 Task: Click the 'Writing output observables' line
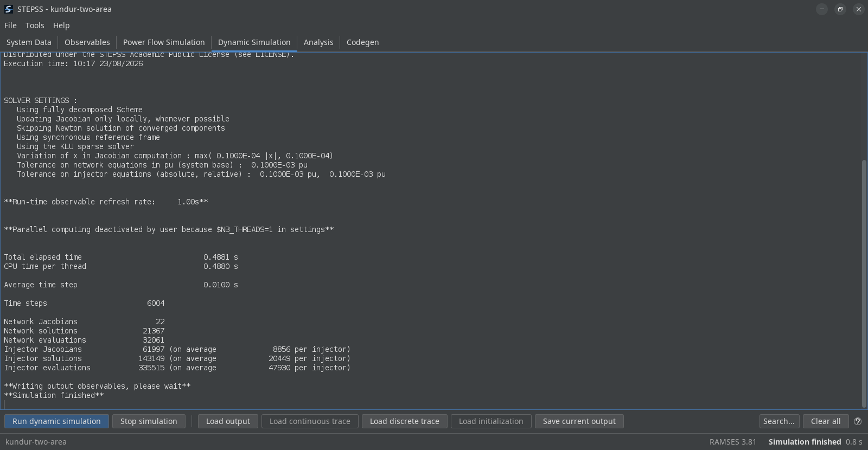click(x=97, y=386)
